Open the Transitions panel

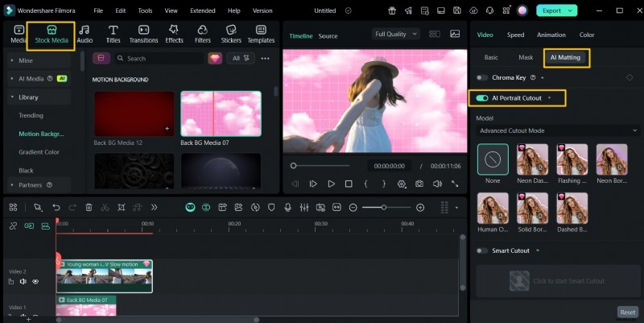pos(143,34)
